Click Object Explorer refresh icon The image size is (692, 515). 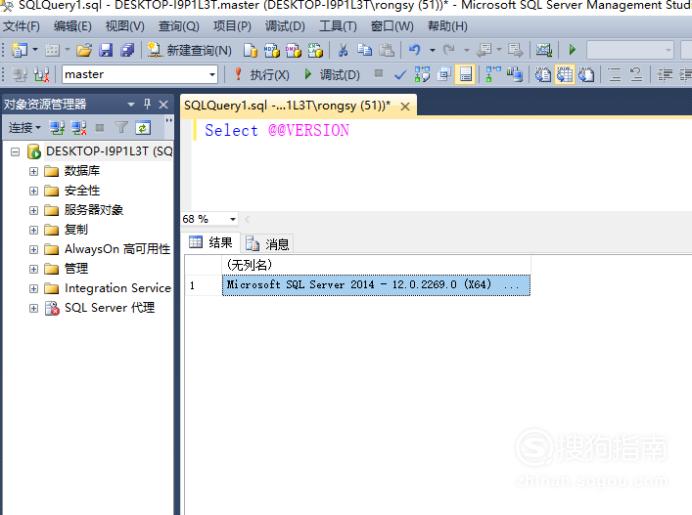tap(143, 128)
